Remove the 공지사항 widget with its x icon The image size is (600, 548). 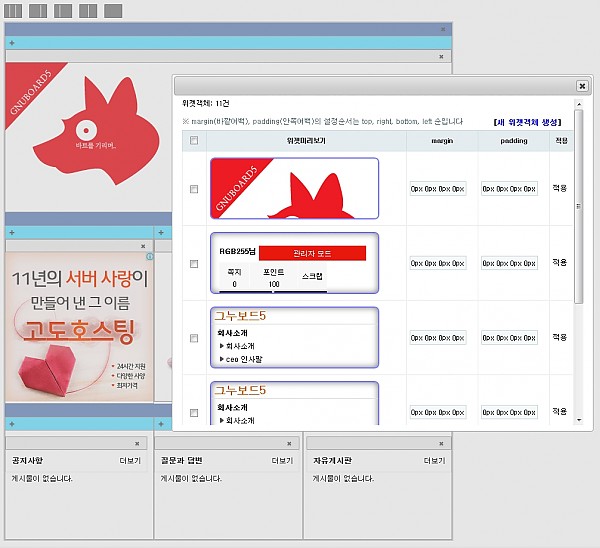coord(137,444)
